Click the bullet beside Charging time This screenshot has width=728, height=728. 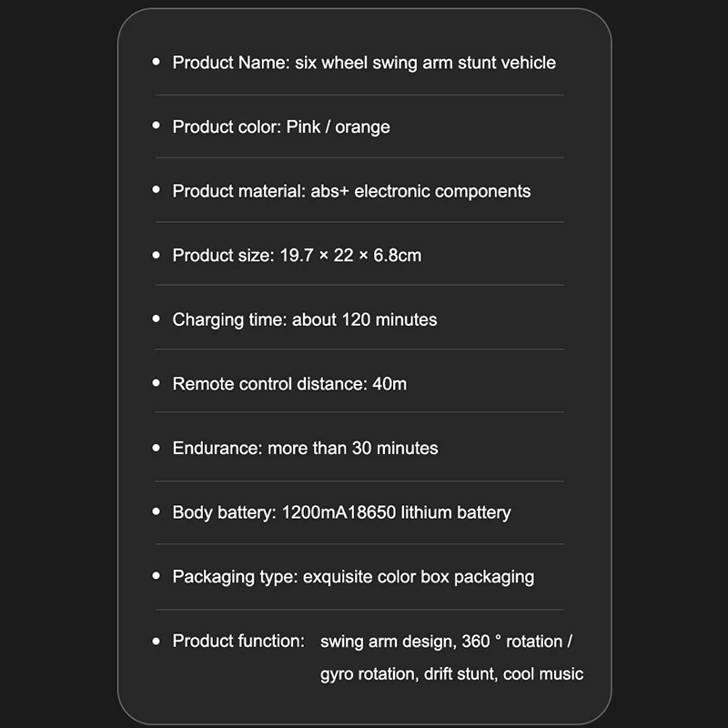[x=156, y=318]
